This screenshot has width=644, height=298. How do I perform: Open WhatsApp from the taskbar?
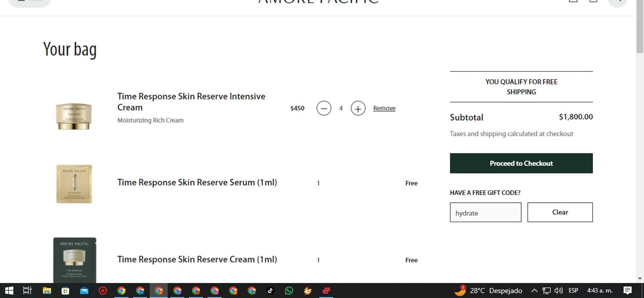point(289,291)
